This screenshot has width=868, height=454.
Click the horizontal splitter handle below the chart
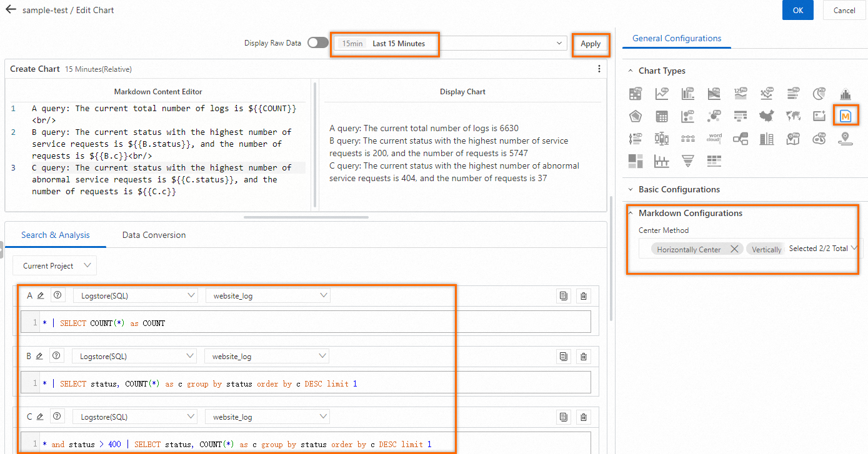tap(306, 217)
